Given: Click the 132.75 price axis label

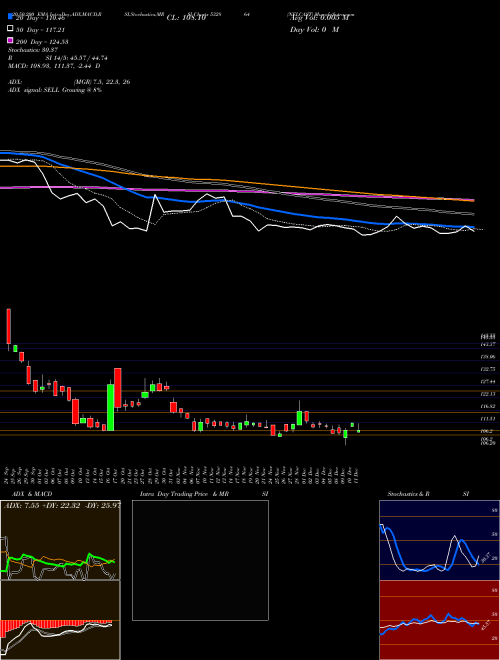Looking at the screenshot, I should coord(490,369).
